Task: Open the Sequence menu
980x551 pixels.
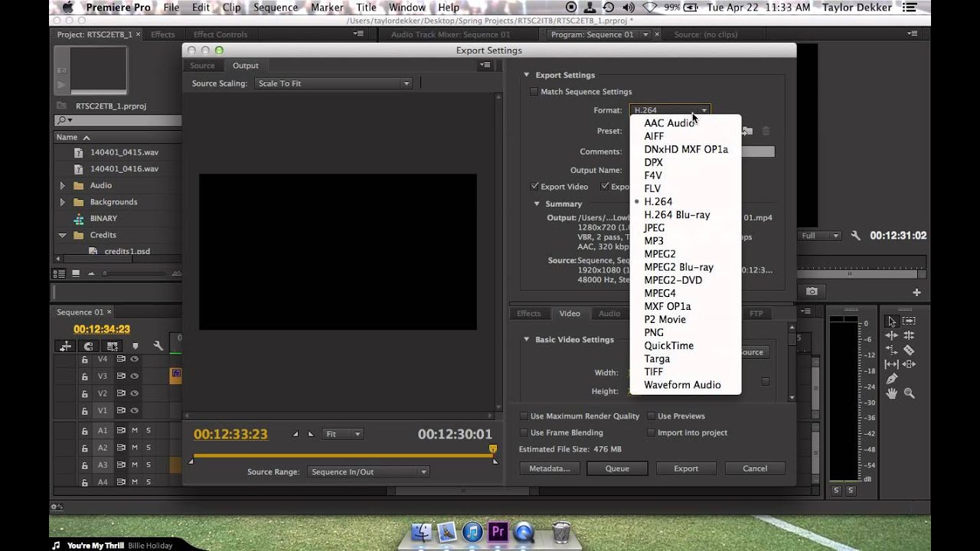Action: (x=276, y=8)
